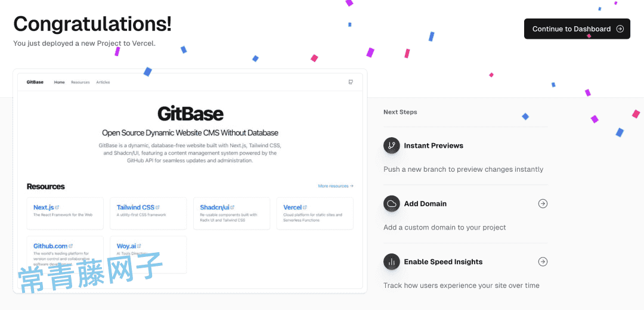This screenshot has height=310, width=644.
Task: Click the Enable Speed Insights heading
Action: 443,262
